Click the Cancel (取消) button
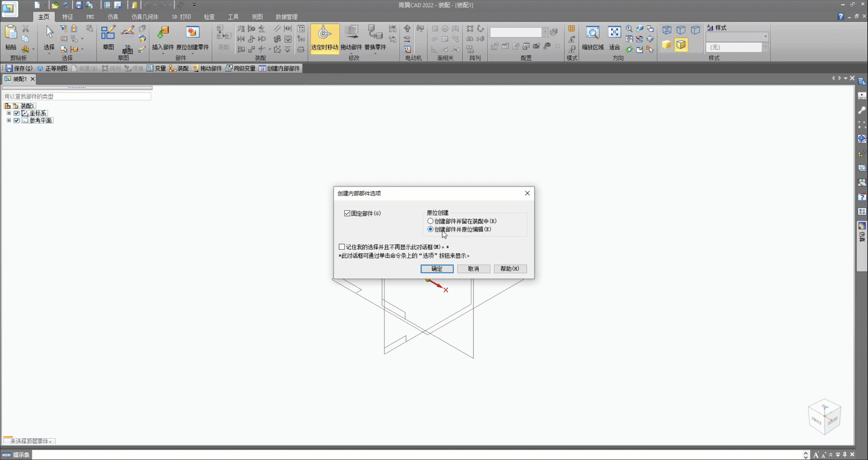This screenshot has width=868, height=460. coord(474,269)
